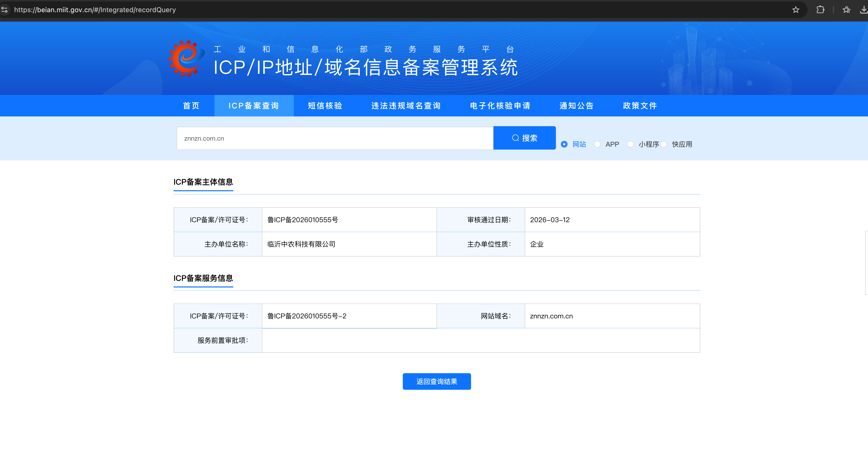Select the APP radio option
This screenshot has width=868, height=457.
[597, 144]
